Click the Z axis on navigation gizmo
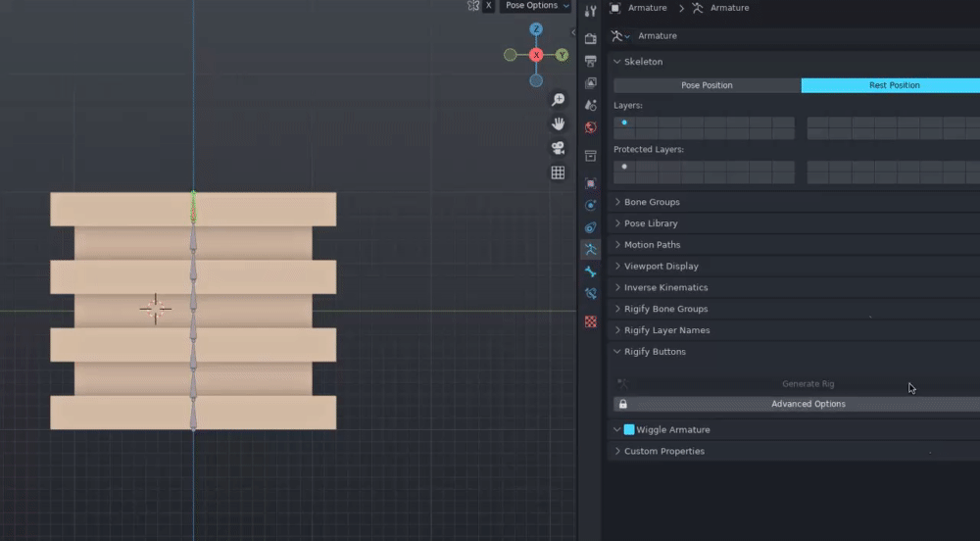980x541 pixels. click(536, 28)
